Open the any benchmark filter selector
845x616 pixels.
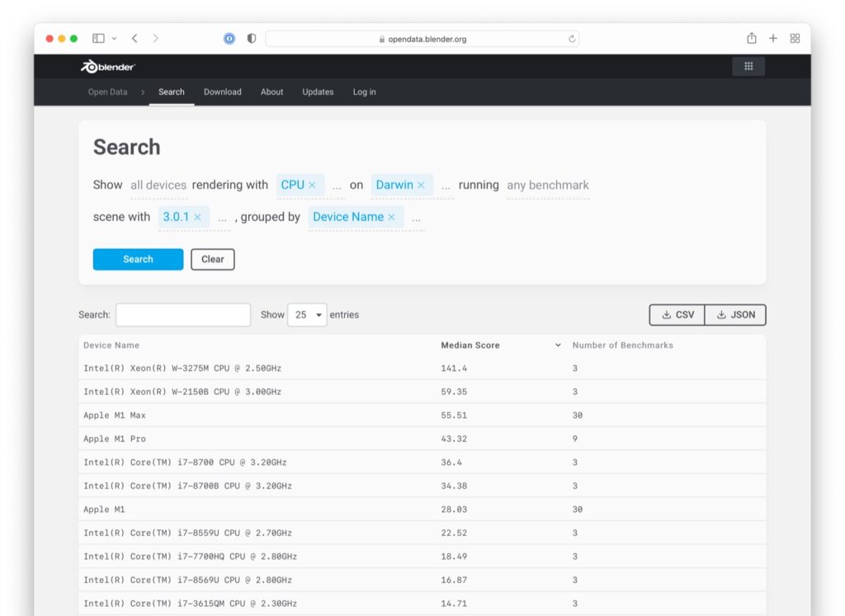coord(548,186)
